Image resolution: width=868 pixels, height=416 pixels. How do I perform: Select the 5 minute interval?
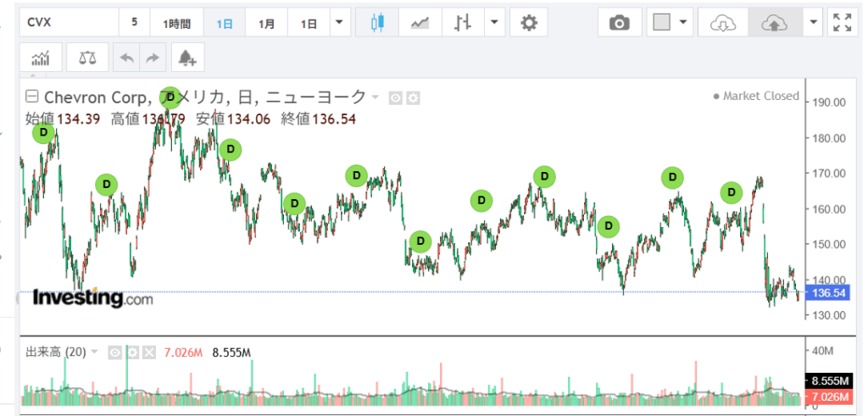[x=135, y=23]
